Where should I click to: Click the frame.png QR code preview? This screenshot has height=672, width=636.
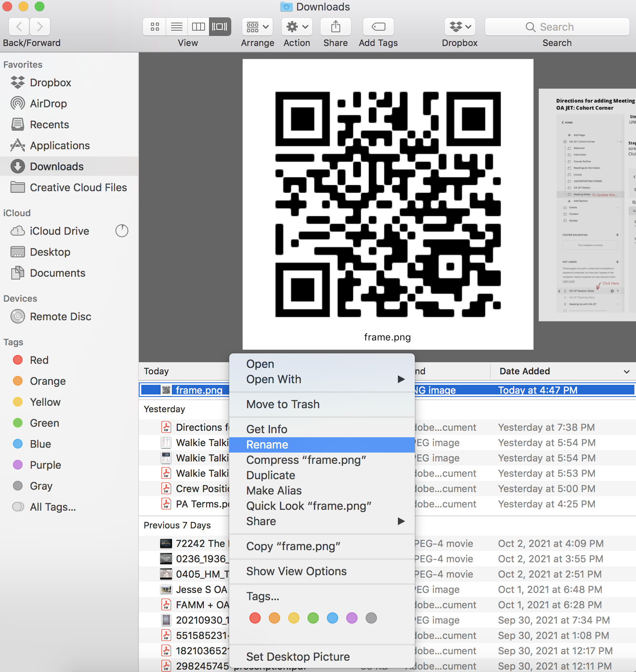point(388,204)
